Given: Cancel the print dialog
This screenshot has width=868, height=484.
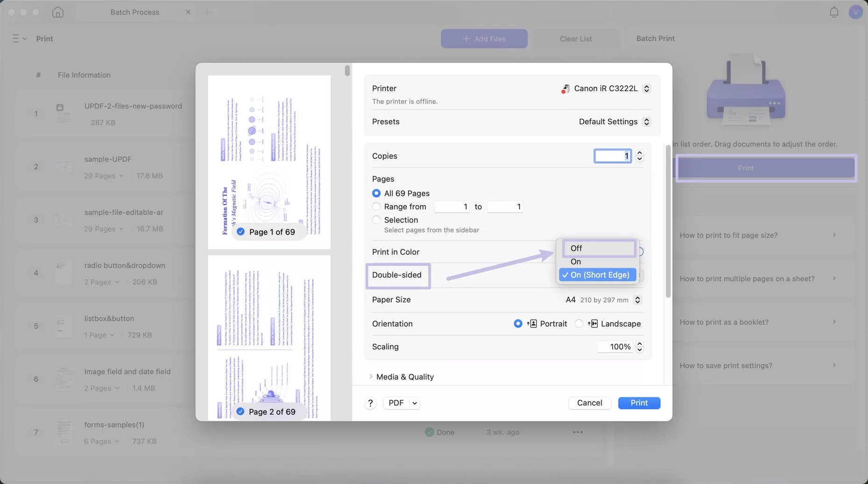Looking at the screenshot, I should click(589, 403).
